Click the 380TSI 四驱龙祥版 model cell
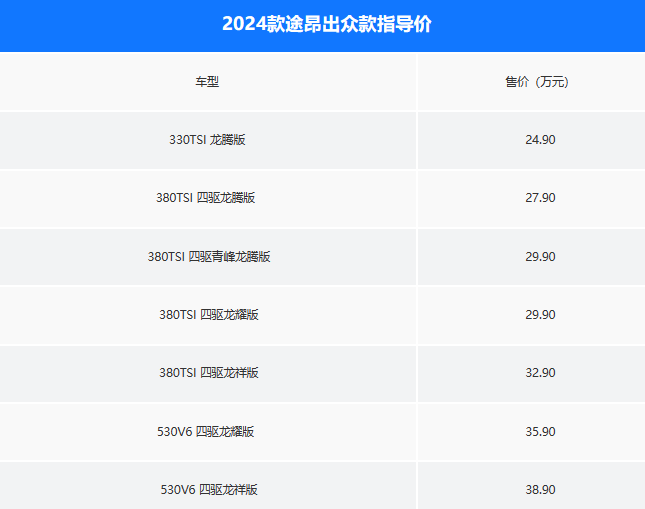 [x=209, y=373]
